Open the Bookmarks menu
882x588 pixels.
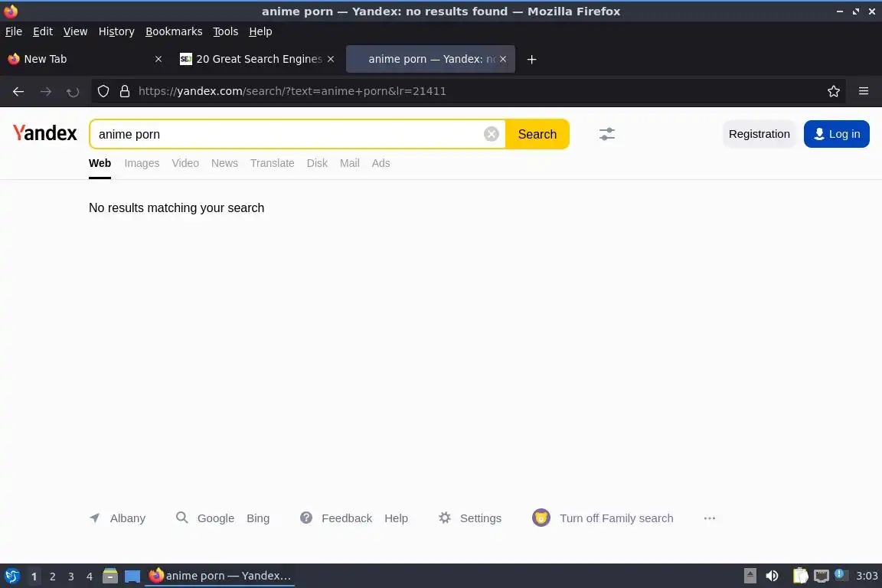[x=174, y=31]
